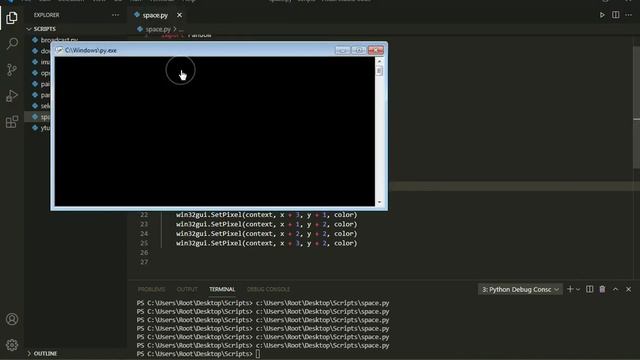Switch to the OUTPUT panel tab
The image size is (640, 360).
coord(187,289)
